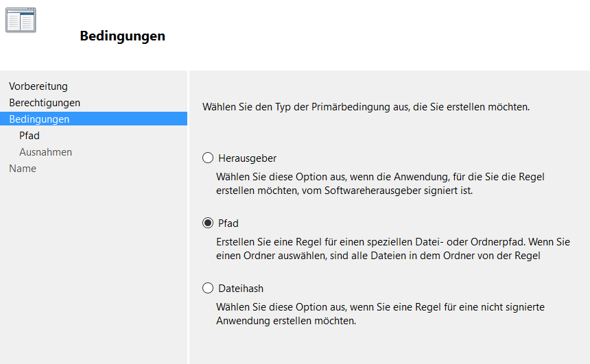
Task: Open the Pfad sub-step in sidebar
Action: pos(29,136)
